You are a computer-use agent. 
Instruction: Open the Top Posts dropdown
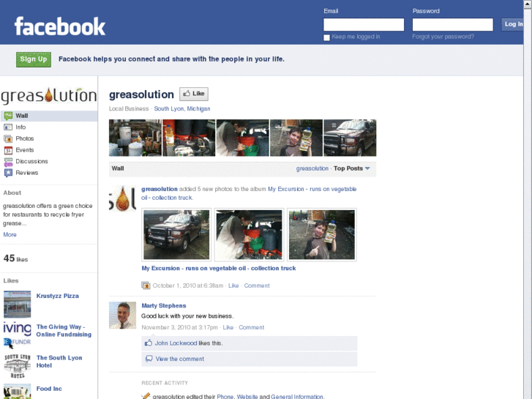click(x=352, y=168)
